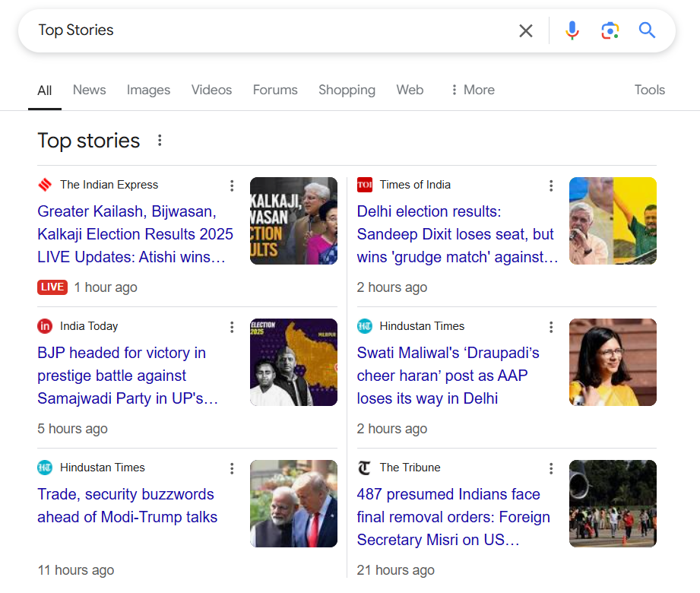Open 487 presumed Indians removal orders headline
Image resolution: width=700 pixels, height=593 pixels.
point(453,517)
